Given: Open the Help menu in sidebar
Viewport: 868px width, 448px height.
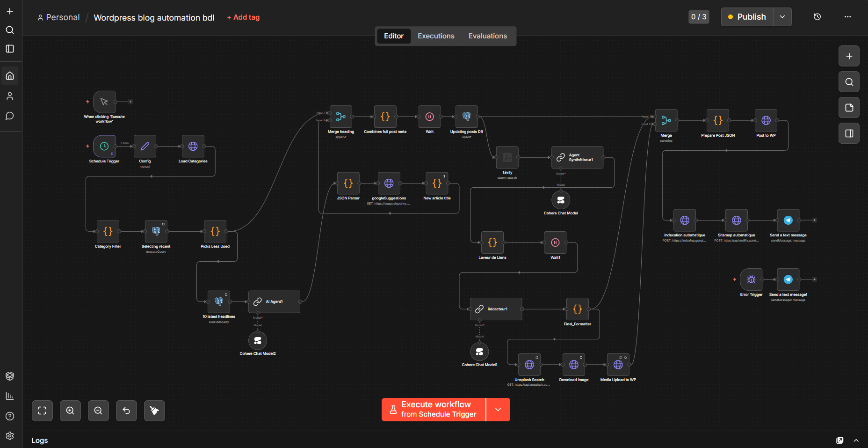Looking at the screenshot, I should (x=10, y=416).
